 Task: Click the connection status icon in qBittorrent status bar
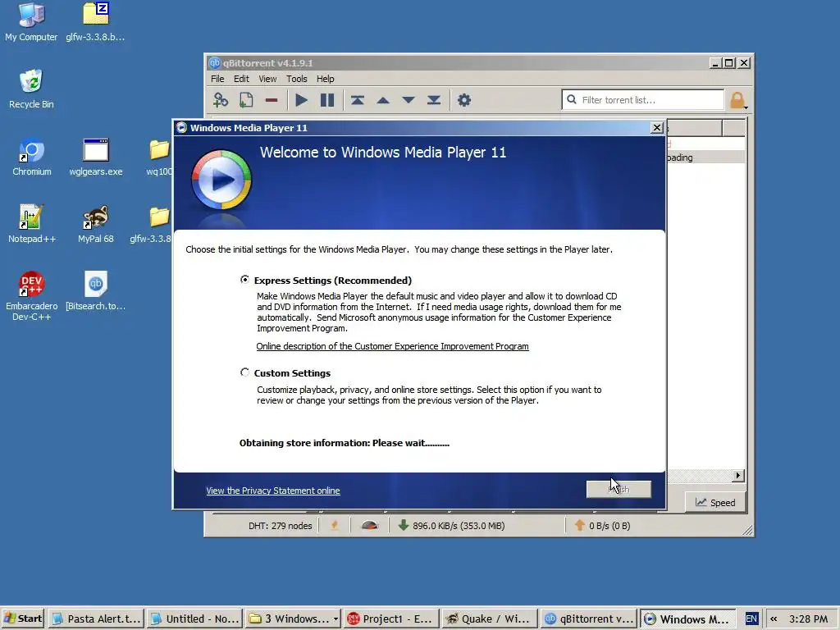pos(335,526)
